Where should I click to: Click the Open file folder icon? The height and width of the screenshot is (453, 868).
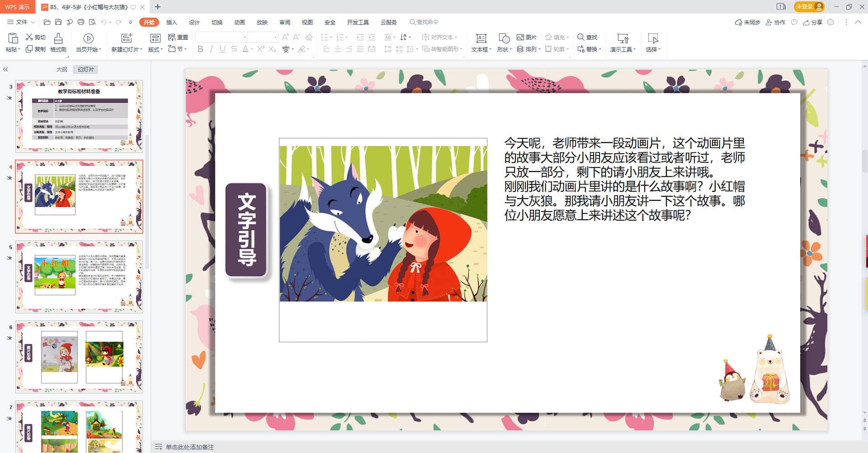[x=47, y=22]
